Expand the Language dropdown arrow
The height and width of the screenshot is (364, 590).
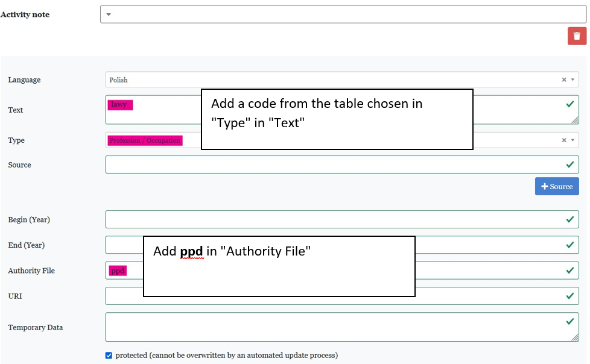click(x=573, y=80)
